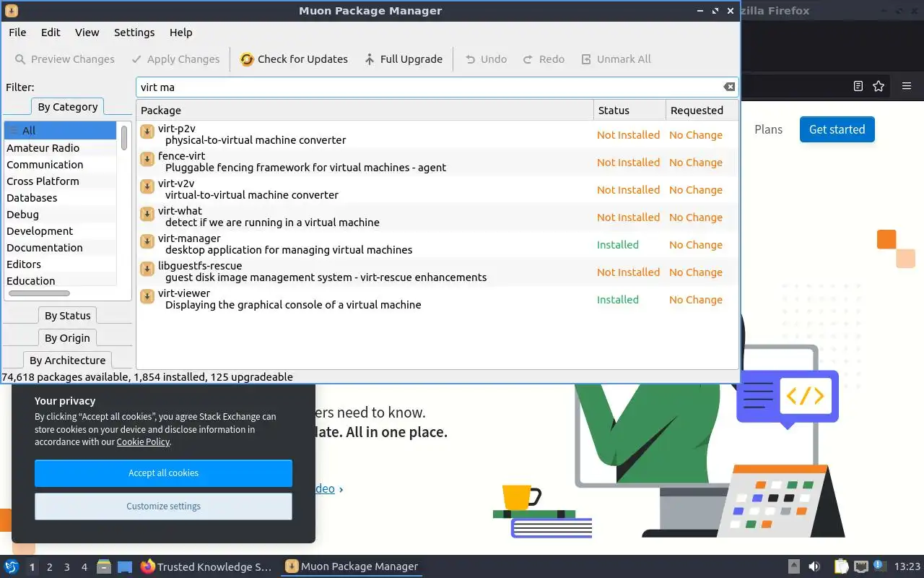Open the Edit menu
This screenshot has width=924, height=578.
point(51,33)
